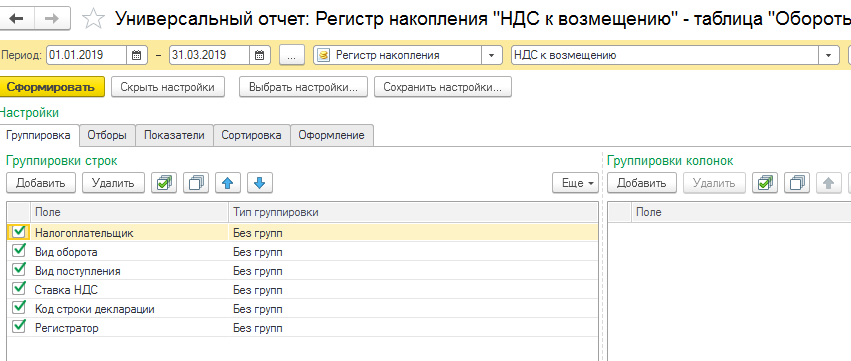Viewport: 851px width, 361px height.
Task: Click Сохранить настройки... button
Action: (x=442, y=87)
